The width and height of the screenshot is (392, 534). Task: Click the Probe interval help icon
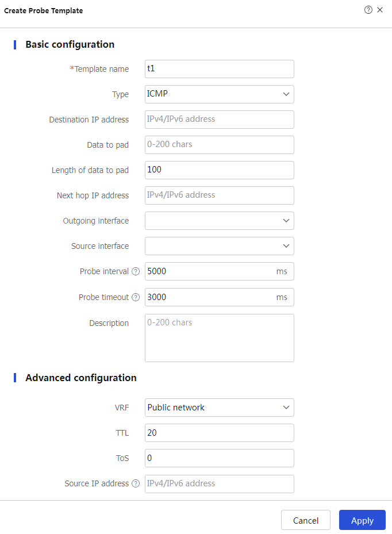(x=136, y=271)
